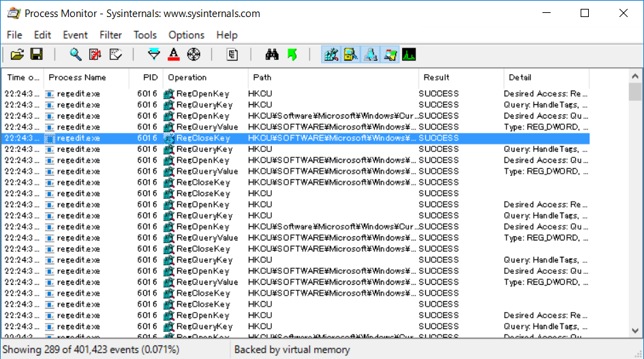Toggle Show Profiling Events graph button

click(409, 54)
